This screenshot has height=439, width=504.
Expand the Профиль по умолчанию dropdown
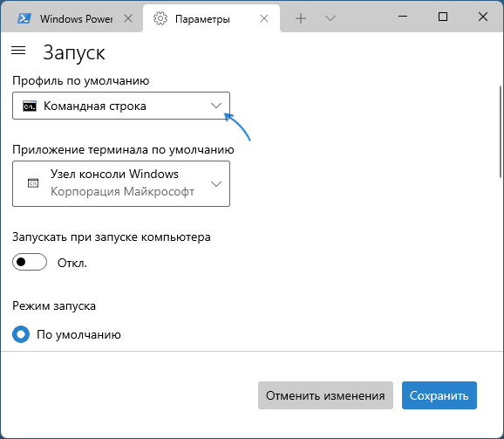[x=121, y=106]
